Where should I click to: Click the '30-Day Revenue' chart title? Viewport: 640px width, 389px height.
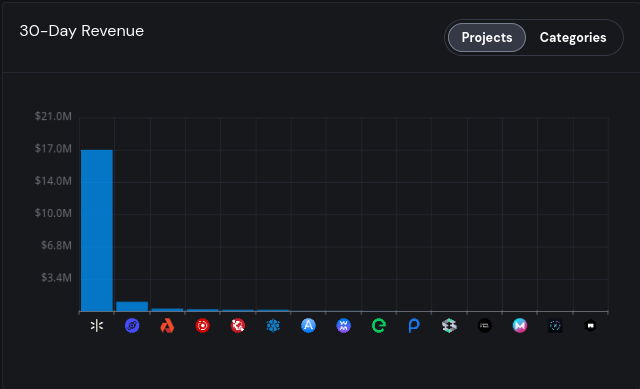(82, 31)
